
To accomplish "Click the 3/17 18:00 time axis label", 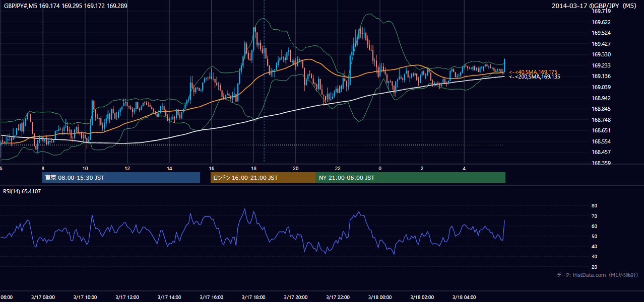I will point(253,297).
